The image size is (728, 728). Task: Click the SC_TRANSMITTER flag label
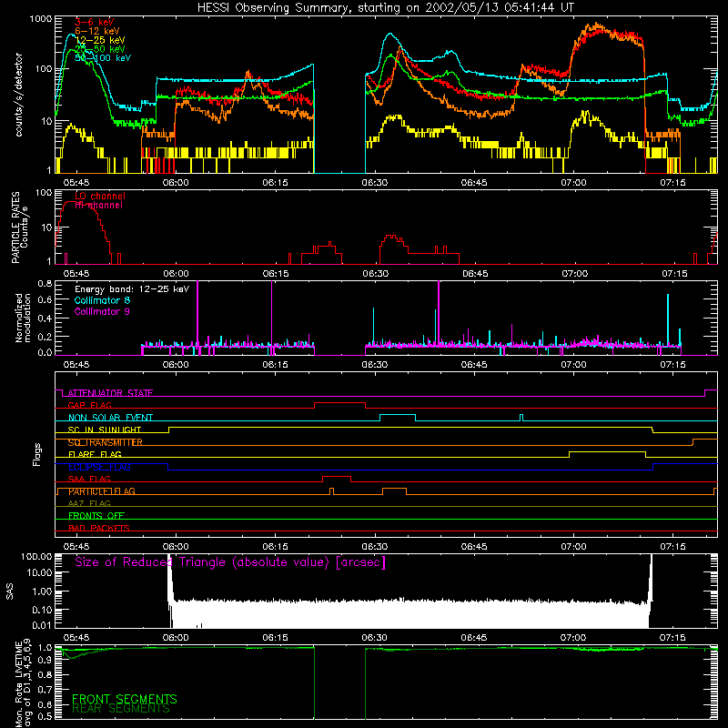pyautogui.click(x=105, y=442)
